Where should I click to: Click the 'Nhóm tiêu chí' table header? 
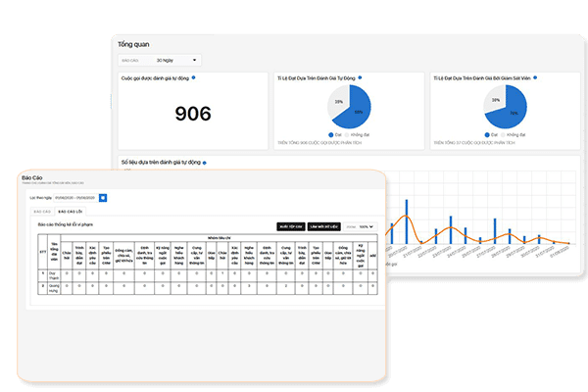click(219, 238)
